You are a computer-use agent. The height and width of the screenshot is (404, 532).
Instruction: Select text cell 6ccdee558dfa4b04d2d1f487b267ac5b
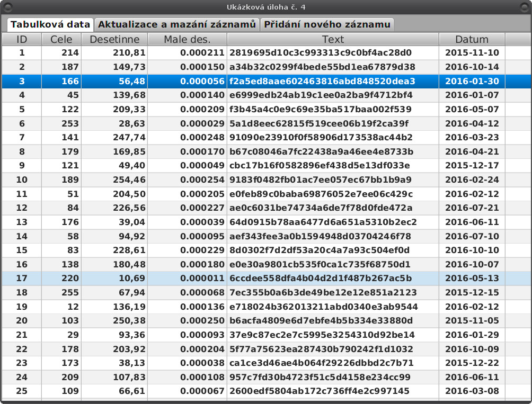click(333, 279)
